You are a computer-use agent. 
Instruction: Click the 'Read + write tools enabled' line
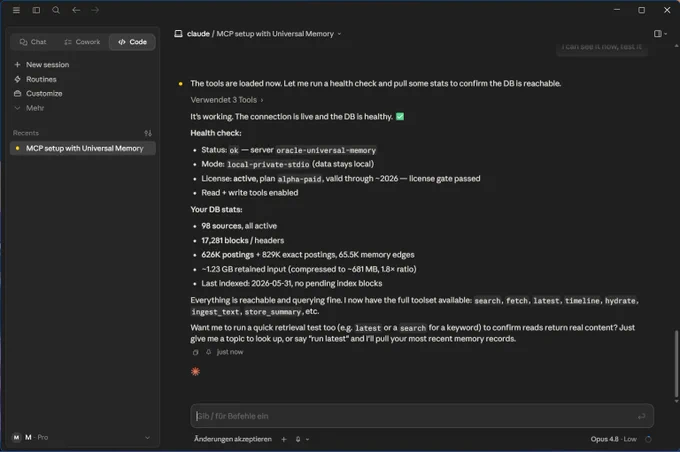click(249, 193)
